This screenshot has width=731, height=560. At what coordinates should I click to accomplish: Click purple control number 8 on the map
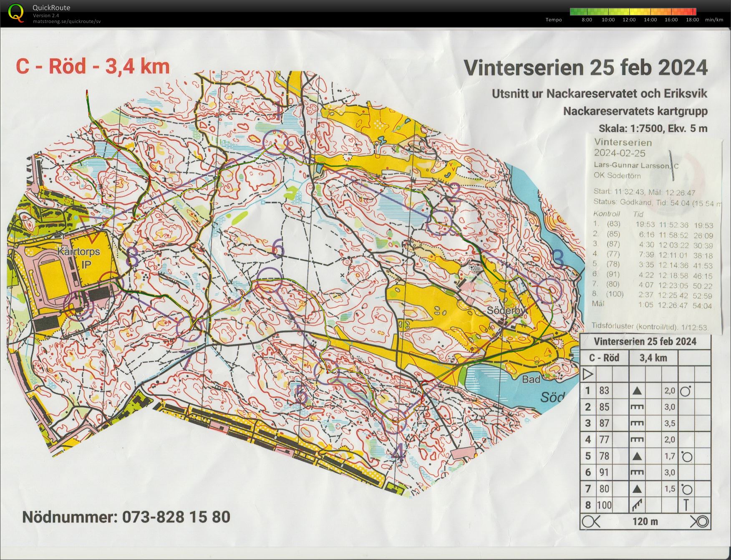(132, 256)
